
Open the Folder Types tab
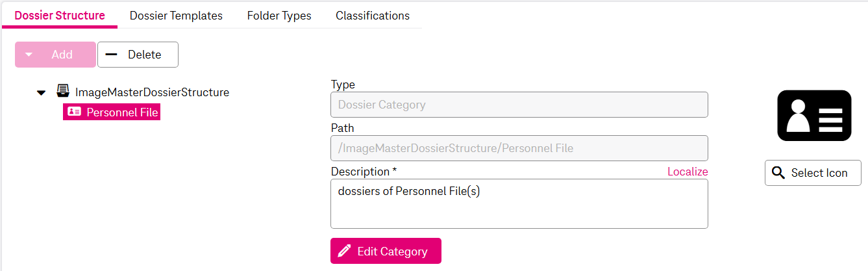click(279, 16)
